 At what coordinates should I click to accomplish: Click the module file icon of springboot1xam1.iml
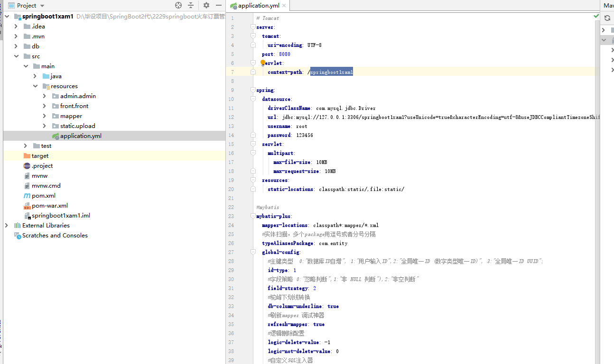pyautogui.click(x=27, y=216)
